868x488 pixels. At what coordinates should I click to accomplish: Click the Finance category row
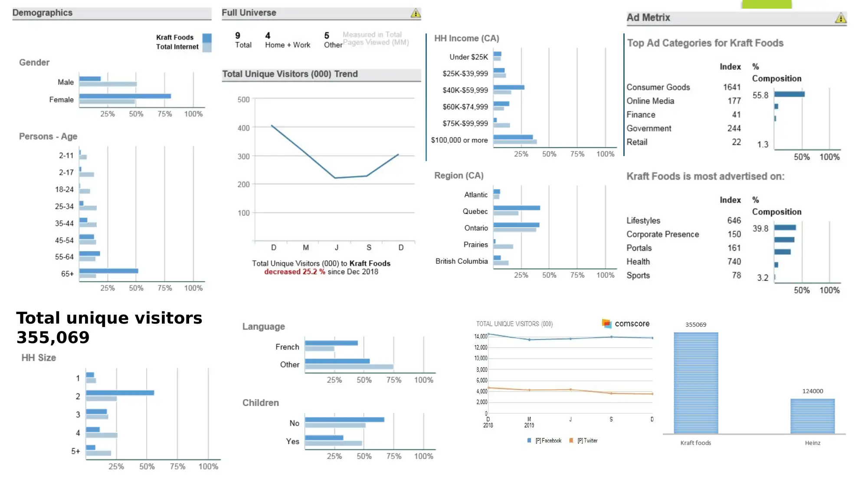click(684, 115)
